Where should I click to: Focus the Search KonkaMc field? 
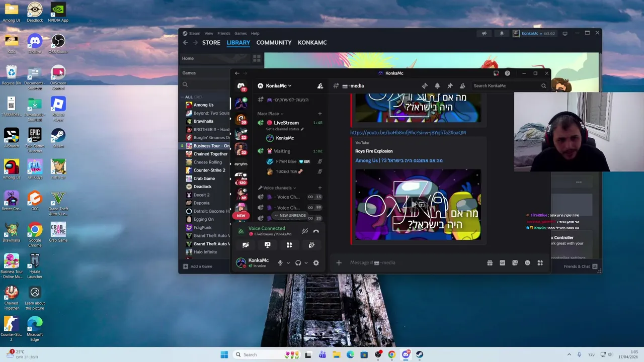click(509, 86)
